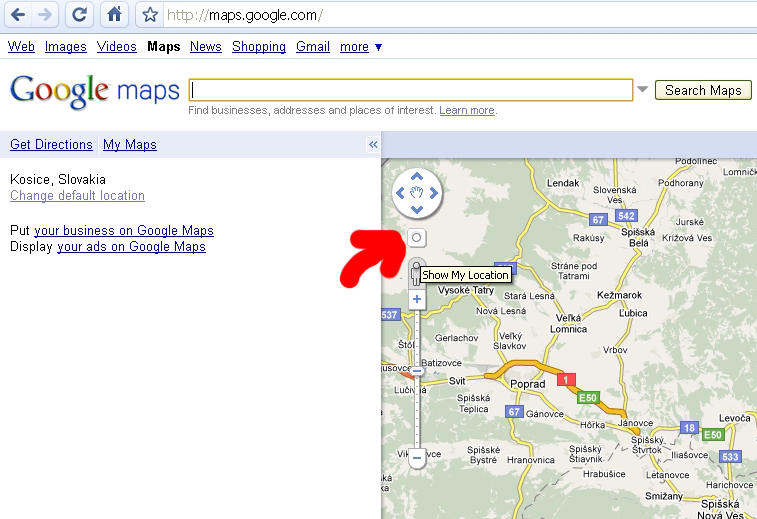Click the Kežmarok label on map
Screen dimensions: 757x519
pyautogui.click(x=619, y=295)
